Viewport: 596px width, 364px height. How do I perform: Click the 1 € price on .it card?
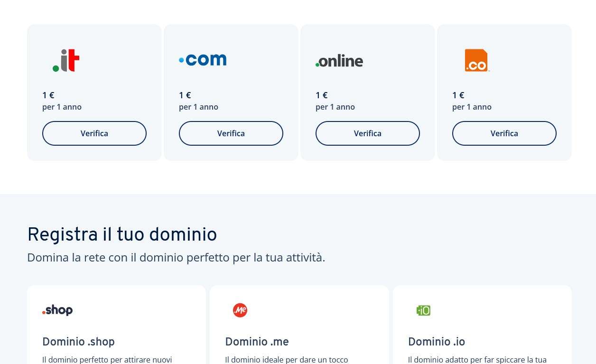(48, 95)
